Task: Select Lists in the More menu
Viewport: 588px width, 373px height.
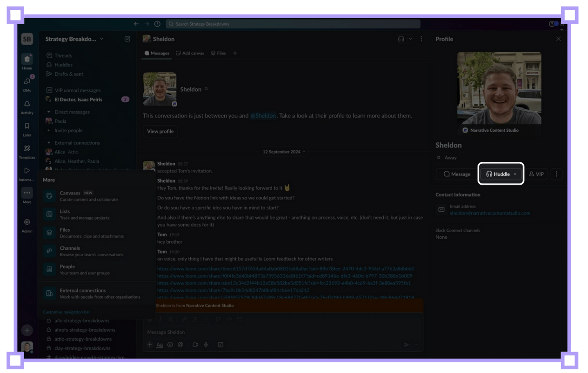Action: [x=96, y=214]
